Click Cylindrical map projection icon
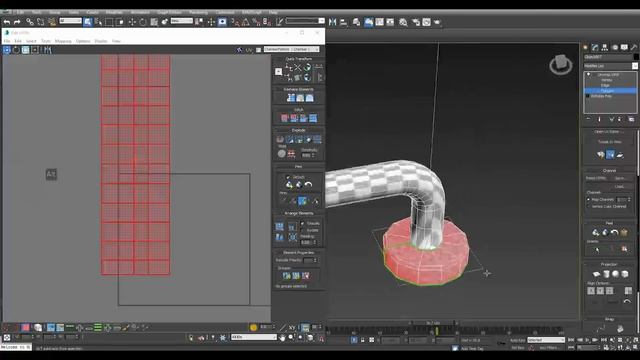Screen dimensions: 640x360 click(606, 274)
